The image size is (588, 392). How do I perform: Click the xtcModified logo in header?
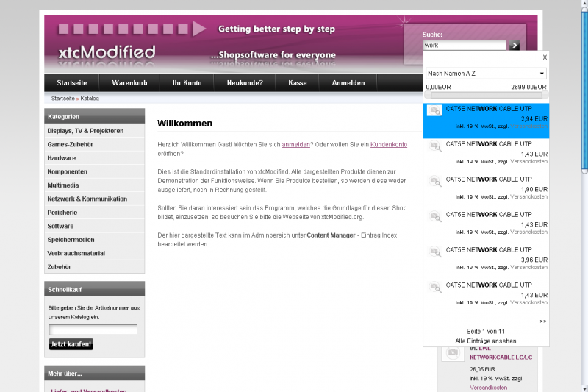point(107,52)
